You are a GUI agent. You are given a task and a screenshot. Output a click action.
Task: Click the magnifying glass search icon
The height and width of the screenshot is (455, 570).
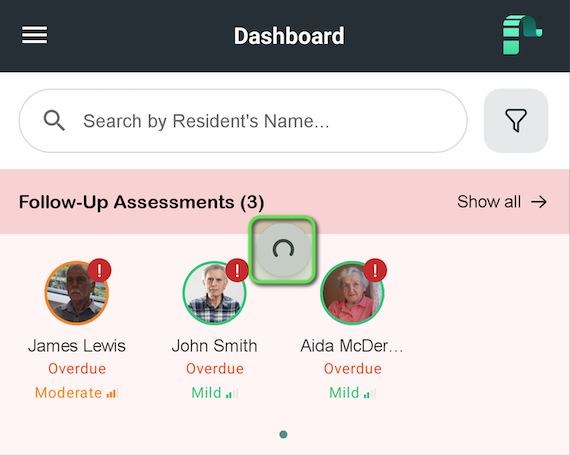pyautogui.click(x=54, y=120)
